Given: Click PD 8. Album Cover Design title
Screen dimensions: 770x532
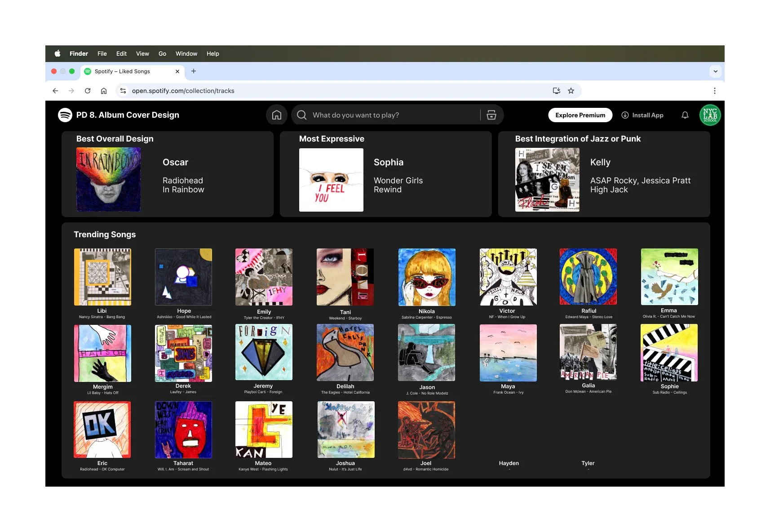Looking at the screenshot, I should coord(128,115).
